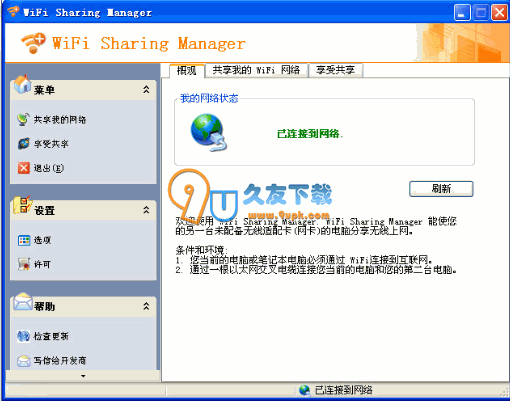Click the 许可 certificate icon
Image resolution: width=510 pixels, height=401 pixels.
(24, 264)
